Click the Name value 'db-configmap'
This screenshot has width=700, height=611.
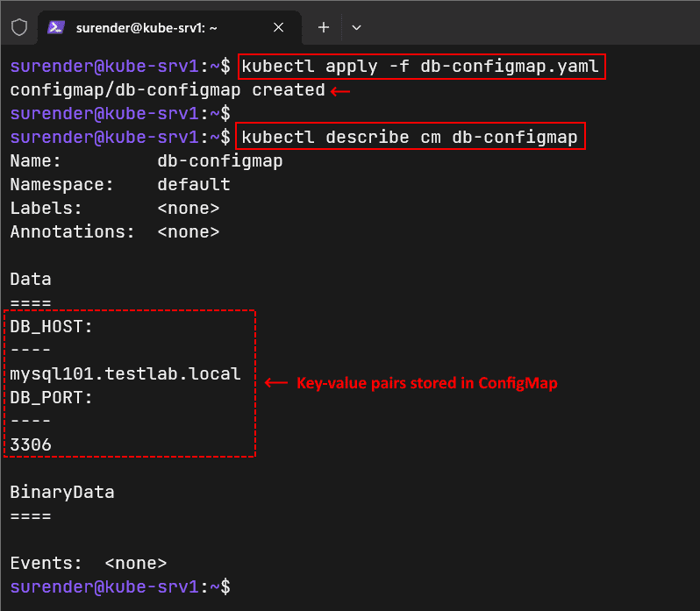coord(219,161)
